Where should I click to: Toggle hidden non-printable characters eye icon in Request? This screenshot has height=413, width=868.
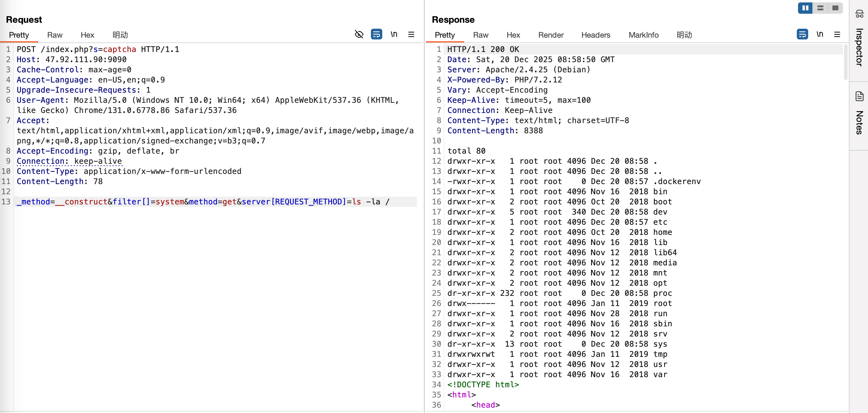(x=359, y=34)
